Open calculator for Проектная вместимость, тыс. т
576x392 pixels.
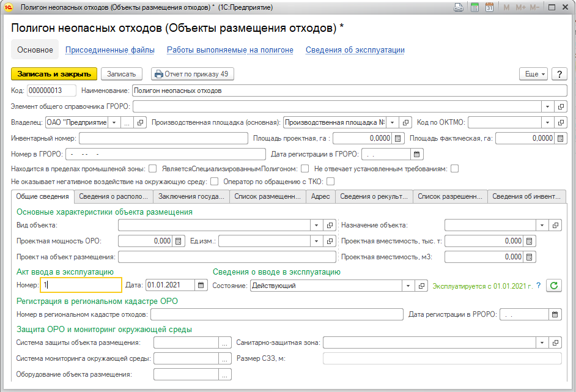[529, 242]
